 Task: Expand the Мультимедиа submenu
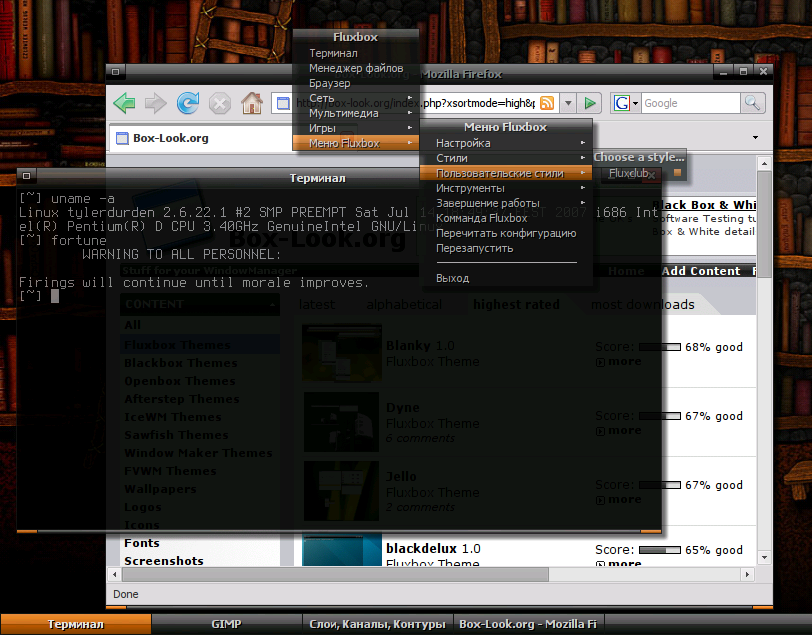click(x=356, y=113)
